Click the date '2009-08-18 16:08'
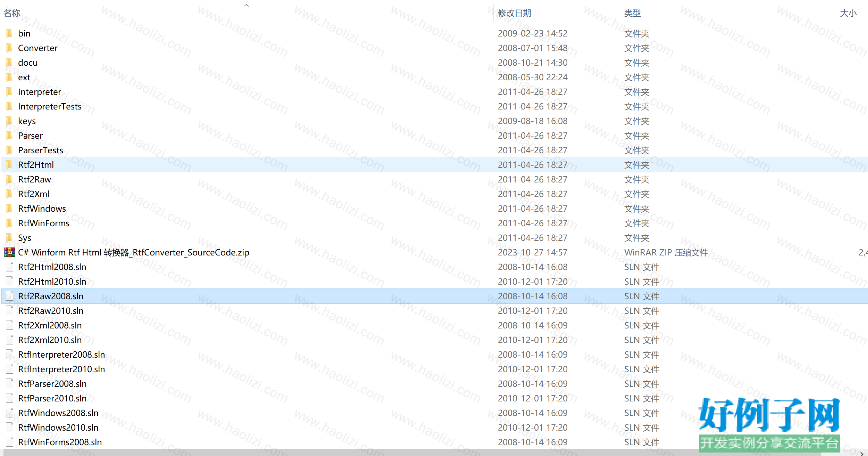Viewport: 868px width, 456px height. click(x=533, y=121)
